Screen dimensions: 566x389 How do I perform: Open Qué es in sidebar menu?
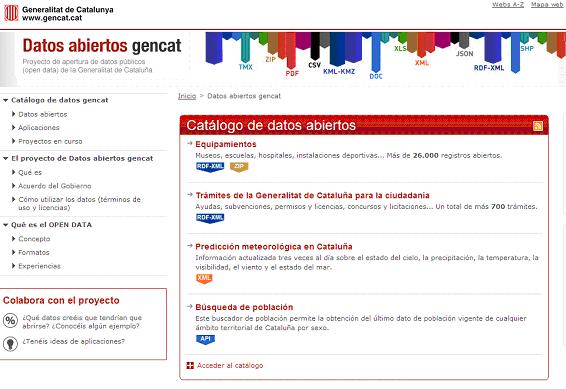(30, 172)
